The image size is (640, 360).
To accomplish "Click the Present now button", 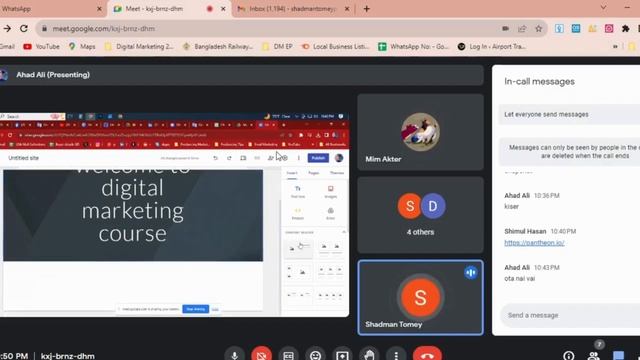I will pyautogui.click(x=342, y=355).
